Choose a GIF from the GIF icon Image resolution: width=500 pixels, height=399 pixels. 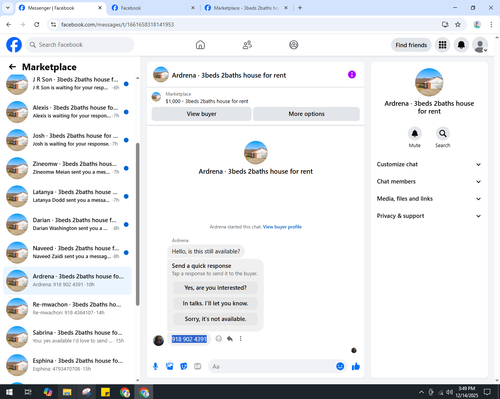click(x=198, y=367)
